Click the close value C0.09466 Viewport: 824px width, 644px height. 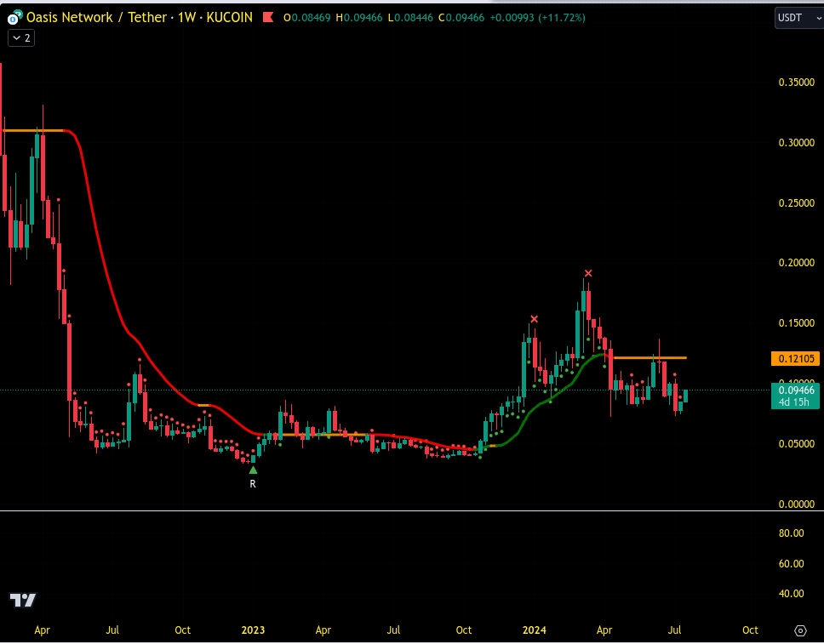(461, 17)
